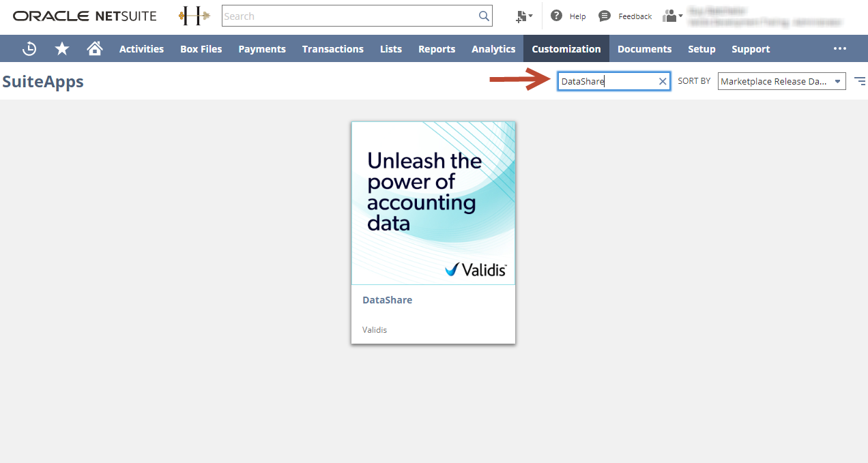
Task: Open the Payments menu
Action: [x=262, y=49]
